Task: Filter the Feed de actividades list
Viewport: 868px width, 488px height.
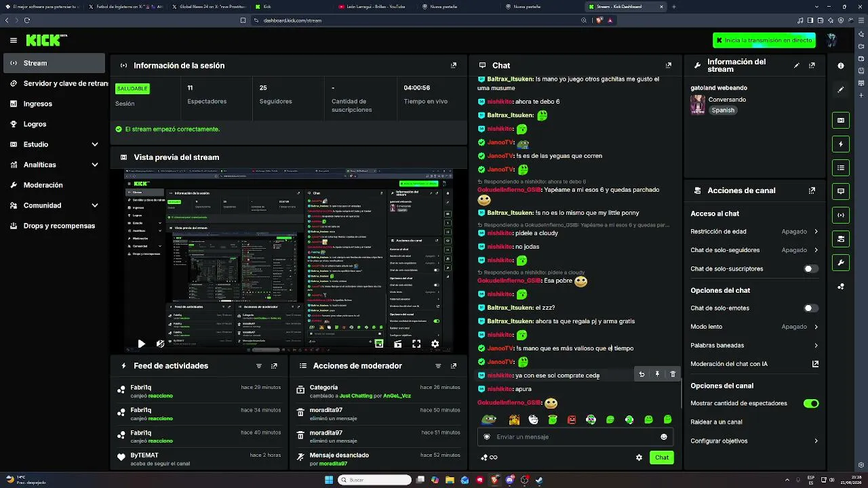Action: click(x=259, y=366)
